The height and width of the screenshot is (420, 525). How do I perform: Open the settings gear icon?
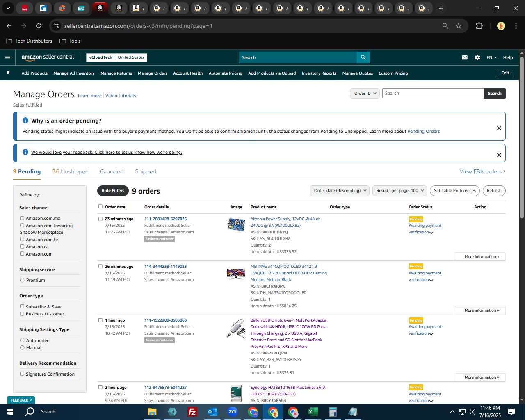477,57
